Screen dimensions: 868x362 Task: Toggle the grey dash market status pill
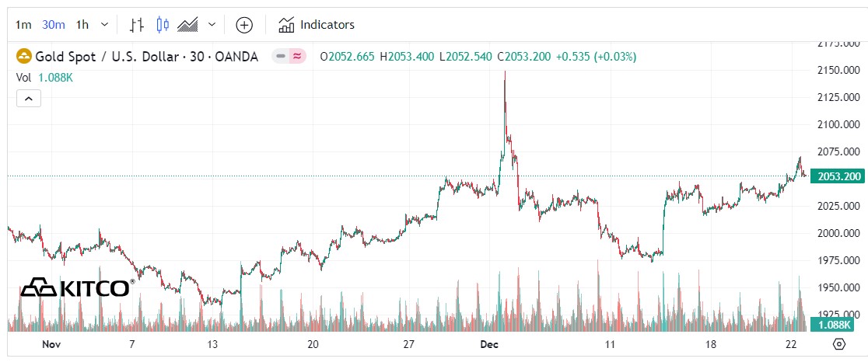[x=281, y=57]
